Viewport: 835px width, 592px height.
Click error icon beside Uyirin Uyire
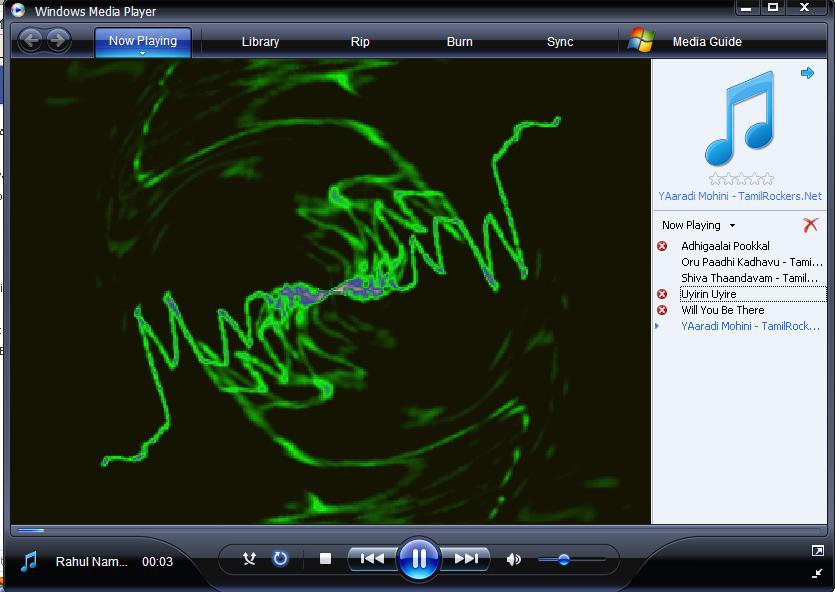[662, 294]
